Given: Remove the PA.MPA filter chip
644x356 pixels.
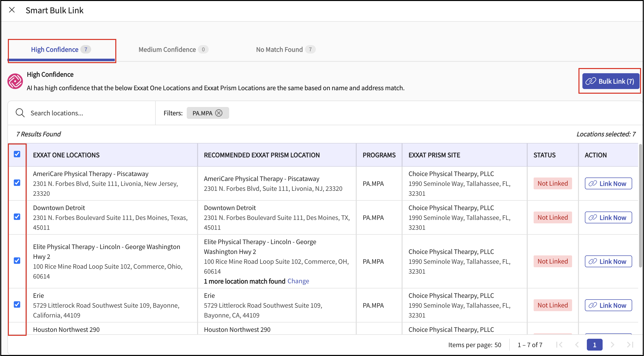Looking at the screenshot, I should click(x=219, y=113).
